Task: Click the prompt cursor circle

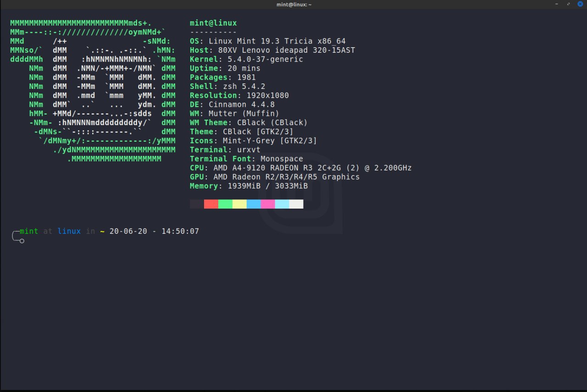Action: pyautogui.click(x=22, y=241)
